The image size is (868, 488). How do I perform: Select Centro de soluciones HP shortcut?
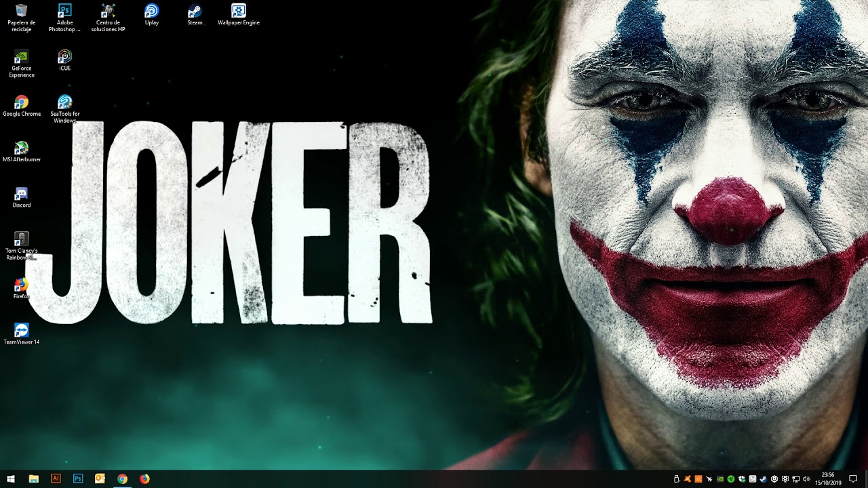point(108,18)
